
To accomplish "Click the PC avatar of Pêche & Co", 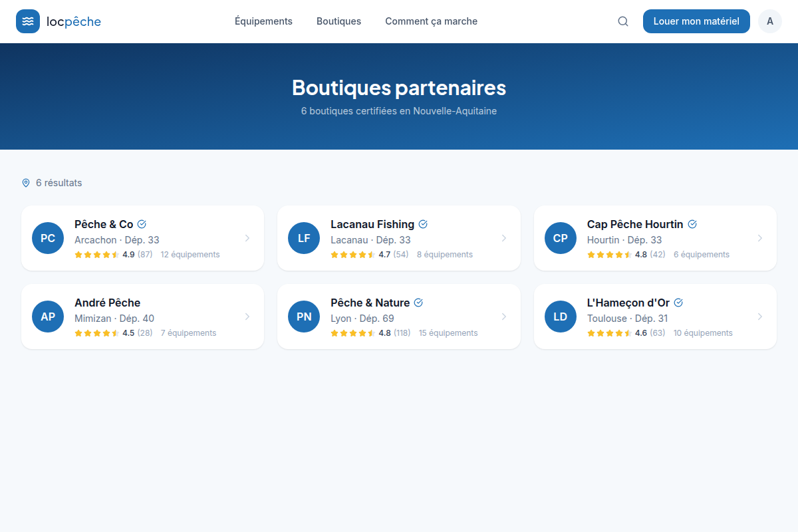I will coord(48,238).
